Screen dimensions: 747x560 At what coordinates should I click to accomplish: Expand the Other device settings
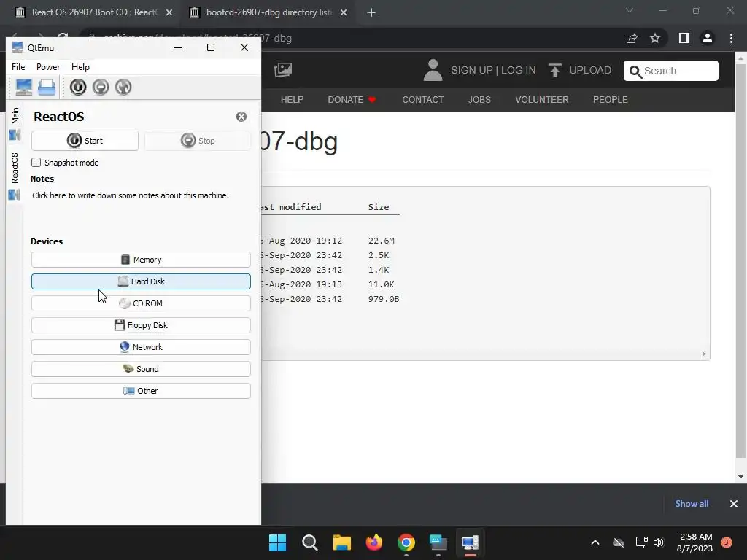141,391
